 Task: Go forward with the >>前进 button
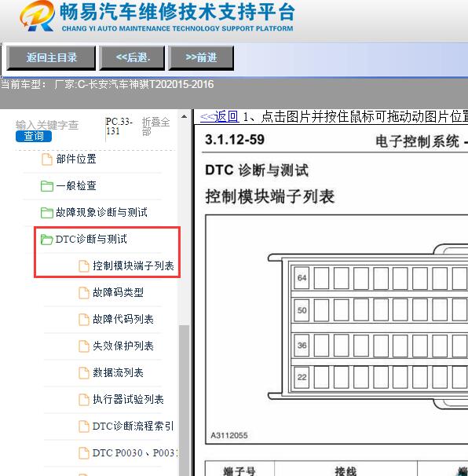click(x=201, y=57)
